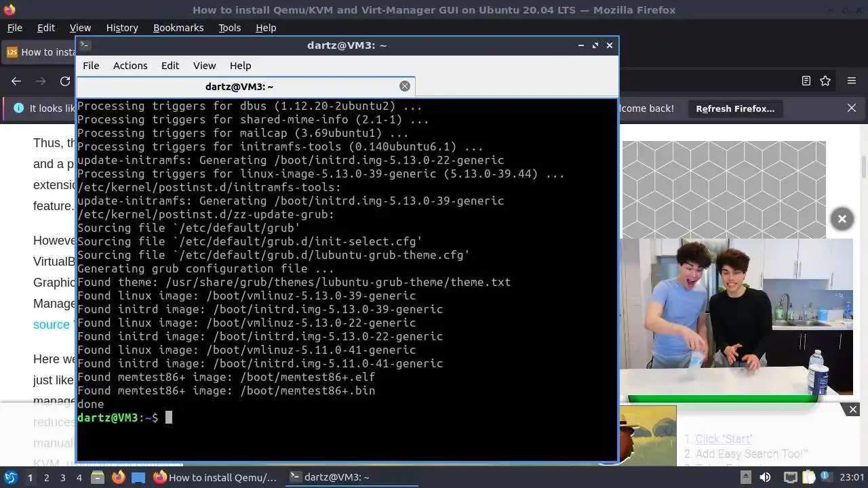Open Firefox View menu

(80, 28)
